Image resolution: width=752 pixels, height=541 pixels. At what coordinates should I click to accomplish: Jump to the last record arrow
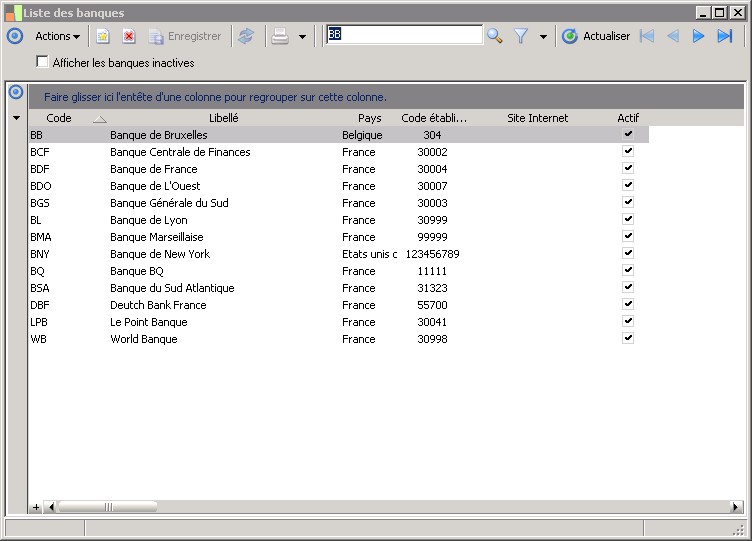[725, 36]
